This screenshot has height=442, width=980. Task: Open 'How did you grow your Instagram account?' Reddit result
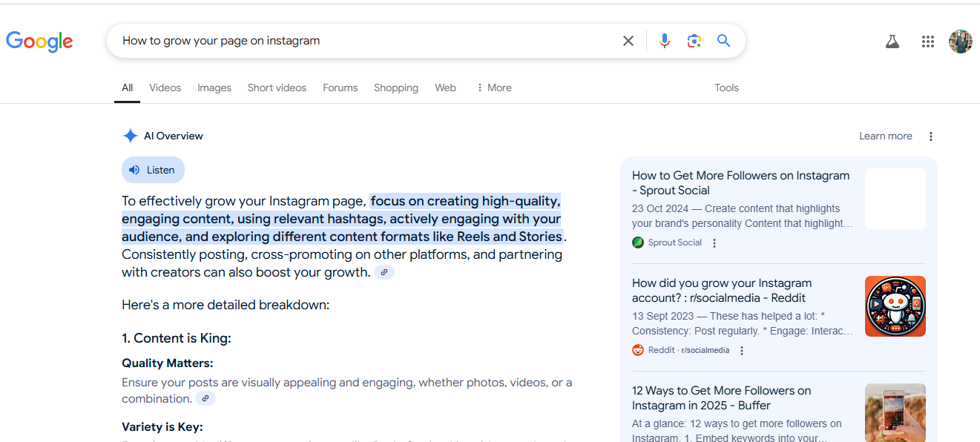pos(722,290)
